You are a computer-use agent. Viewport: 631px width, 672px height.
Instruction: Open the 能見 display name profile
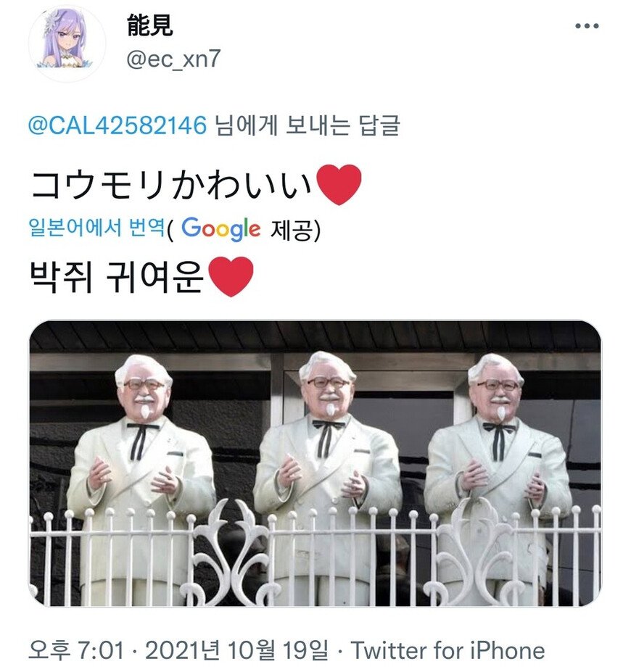click(x=150, y=25)
